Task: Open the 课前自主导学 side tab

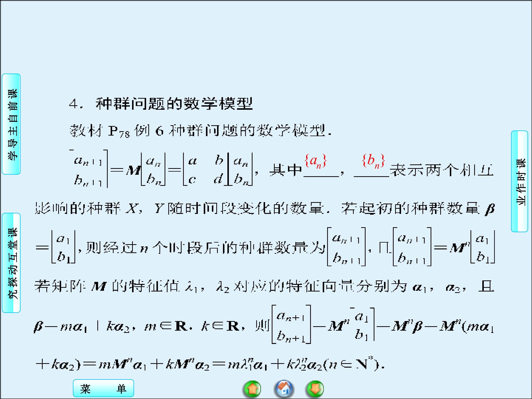Action: tap(11, 124)
